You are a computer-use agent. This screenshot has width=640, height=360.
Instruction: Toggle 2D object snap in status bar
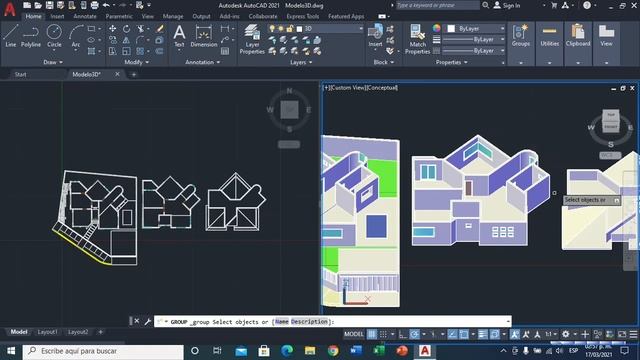click(x=464, y=334)
